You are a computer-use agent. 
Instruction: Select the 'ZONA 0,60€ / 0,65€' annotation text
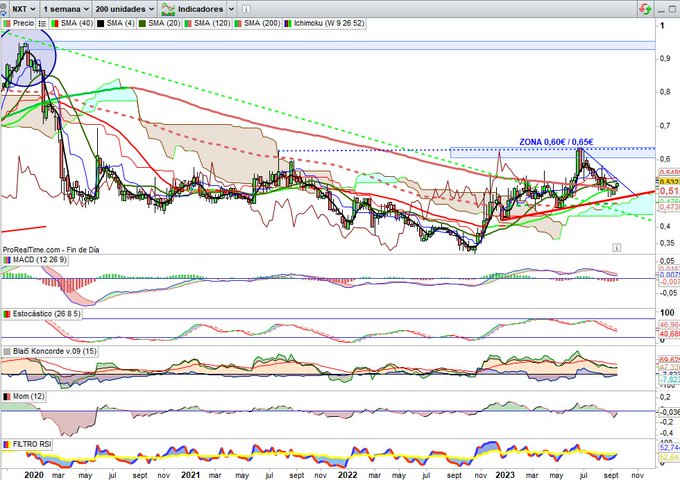(556, 142)
